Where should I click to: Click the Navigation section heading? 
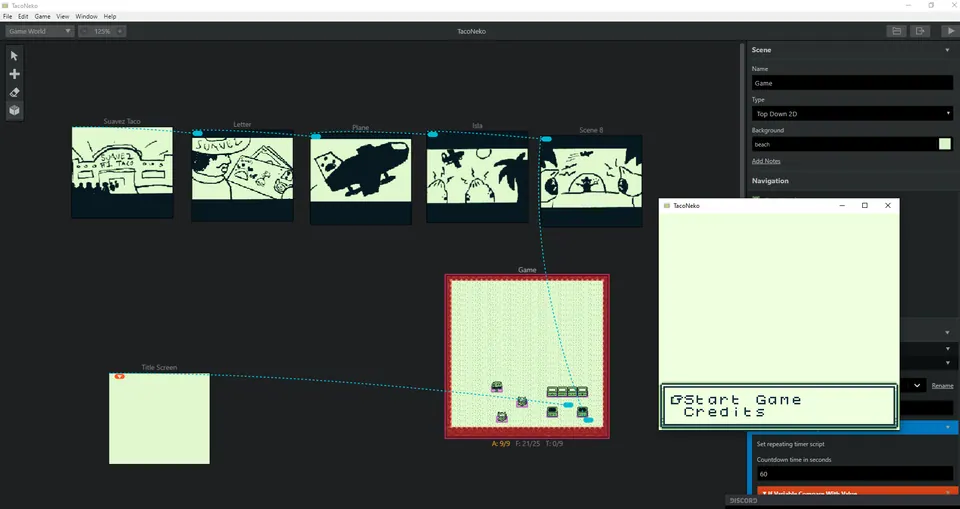(770, 181)
